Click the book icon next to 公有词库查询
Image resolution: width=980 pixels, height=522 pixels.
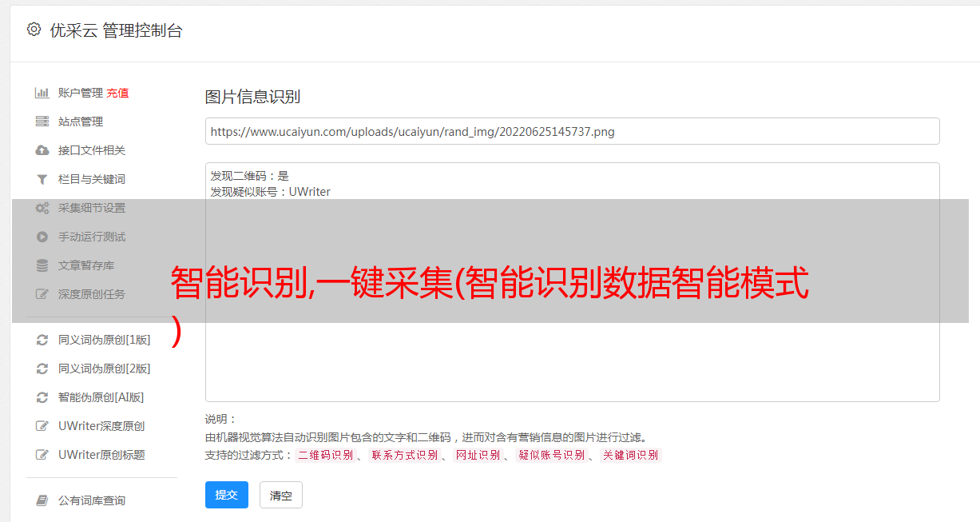tap(42, 500)
